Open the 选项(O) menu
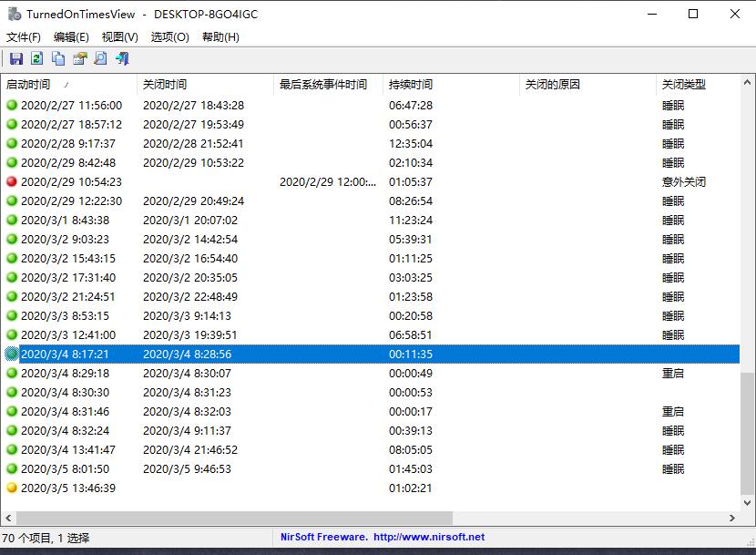The image size is (756, 555). [169, 37]
